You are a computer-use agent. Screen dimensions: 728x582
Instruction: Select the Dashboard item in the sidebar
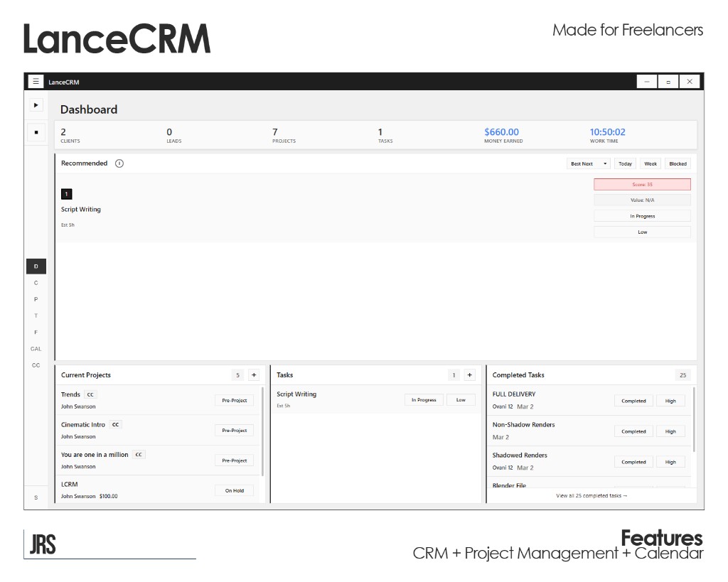36,266
